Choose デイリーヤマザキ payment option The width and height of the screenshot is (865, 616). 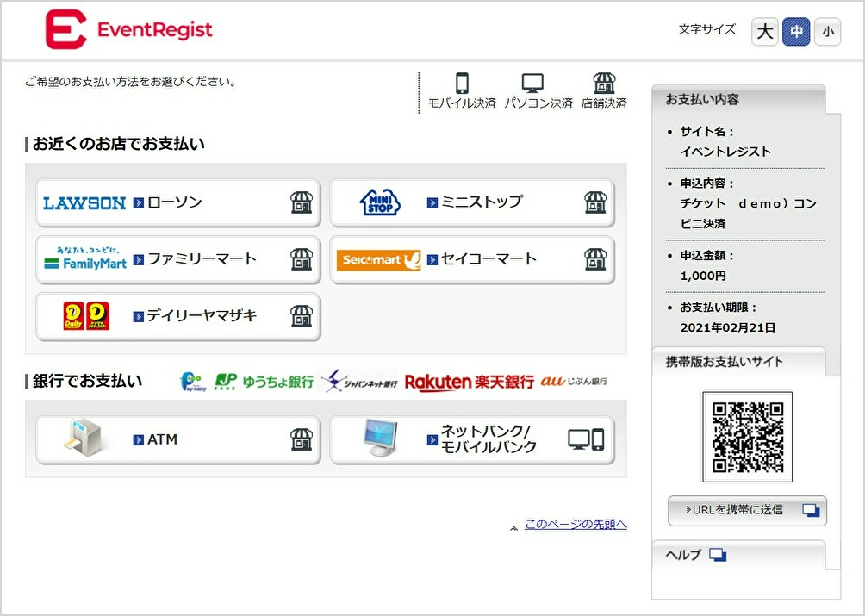tap(178, 316)
